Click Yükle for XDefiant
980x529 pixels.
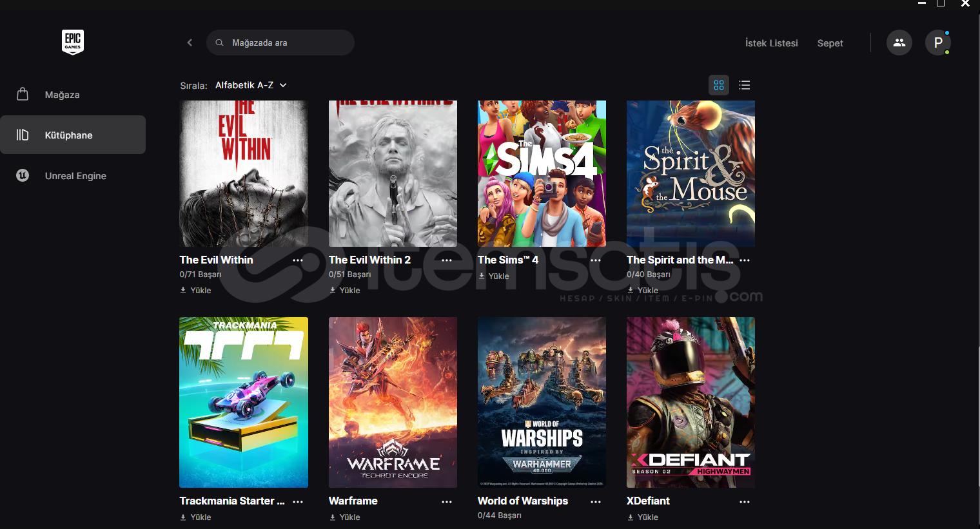click(648, 517)
